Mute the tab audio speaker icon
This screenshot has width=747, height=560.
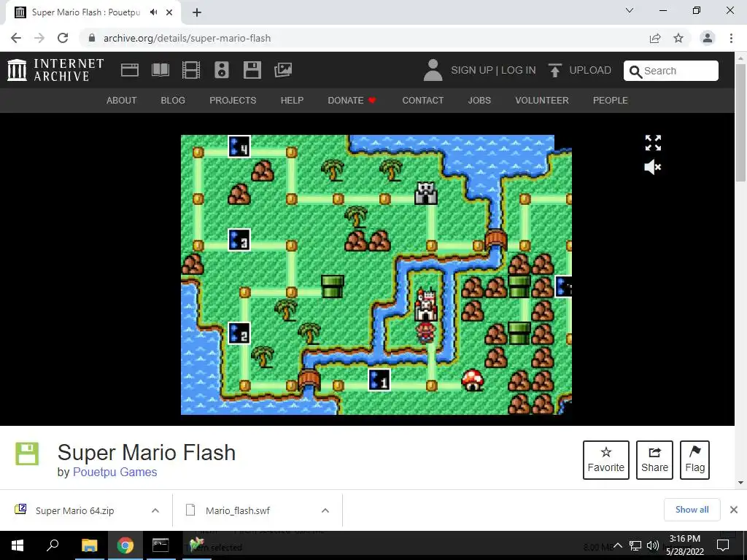click(153, 12)
